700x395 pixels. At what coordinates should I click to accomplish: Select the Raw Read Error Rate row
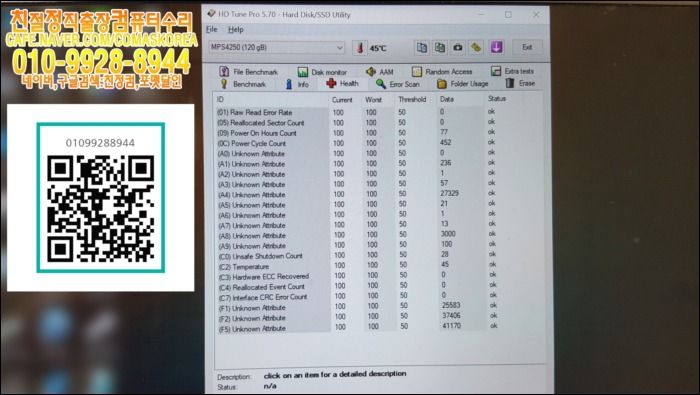point(357,112)
